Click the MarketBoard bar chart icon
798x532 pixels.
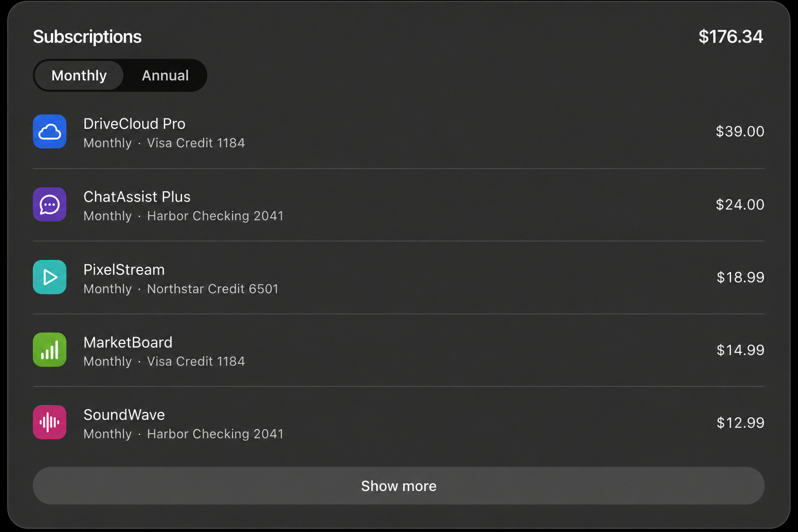(x=49, y=350)
